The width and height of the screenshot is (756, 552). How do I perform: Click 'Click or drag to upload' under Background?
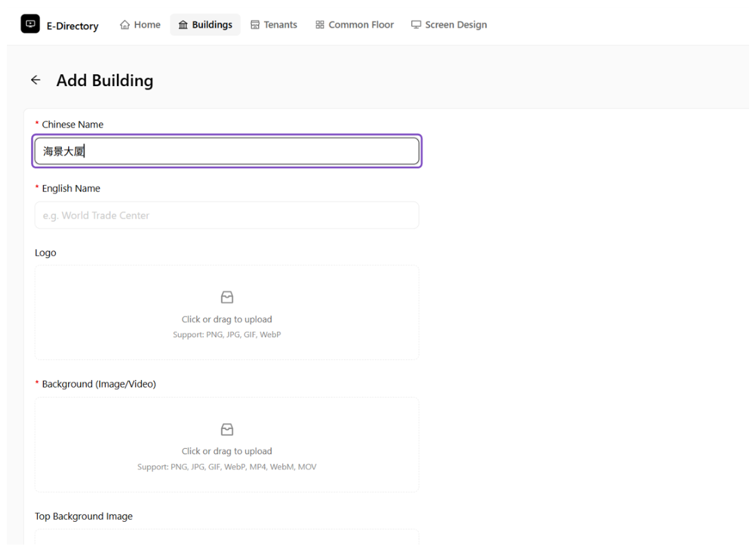227,451
